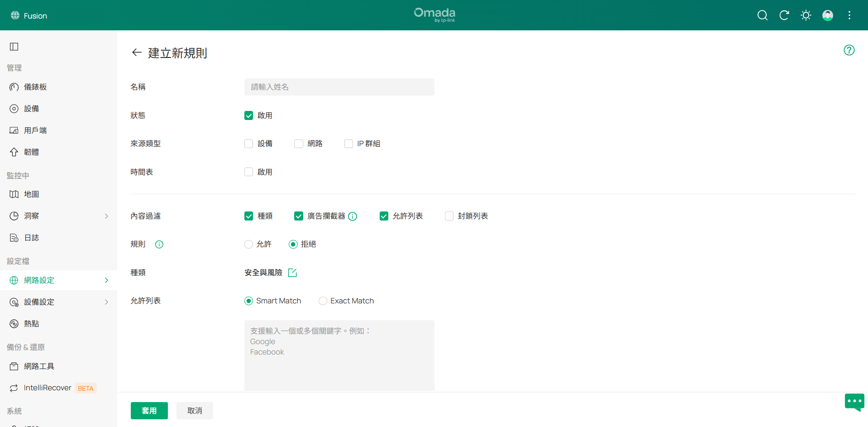This screenshot has width=868, height=427.
Task: Click the info icon next to 廣告攔截器
Action: 353,216
